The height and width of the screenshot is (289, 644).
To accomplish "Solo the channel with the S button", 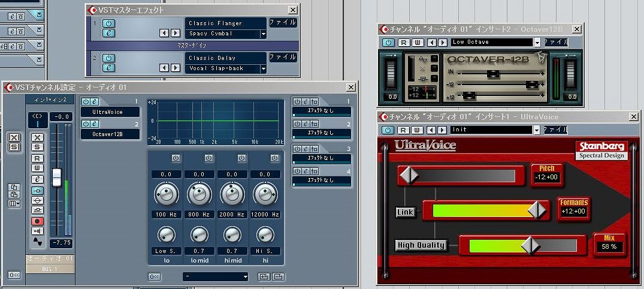I will click(37, 147).
